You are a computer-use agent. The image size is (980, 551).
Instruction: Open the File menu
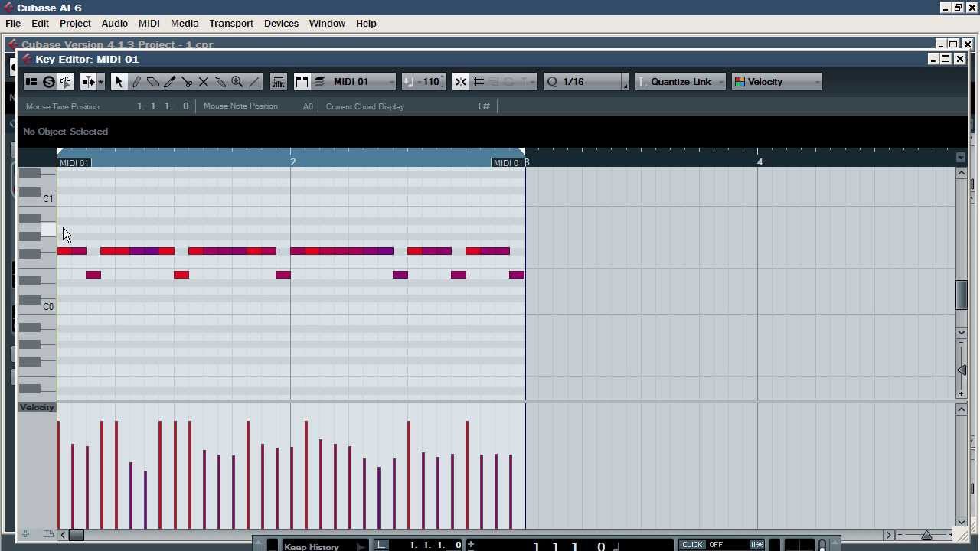click(13, 23)
